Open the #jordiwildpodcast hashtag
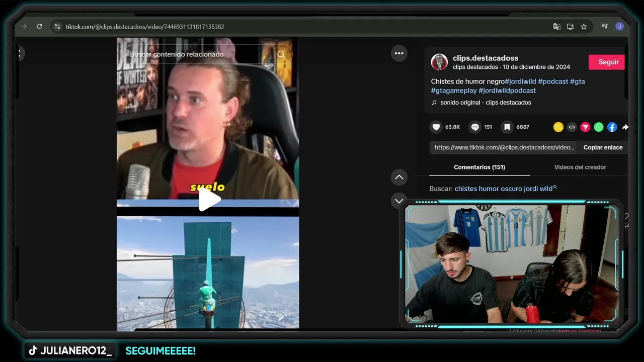Image resolution: width=644 pixels, height=362 pixels. (507, 90)
